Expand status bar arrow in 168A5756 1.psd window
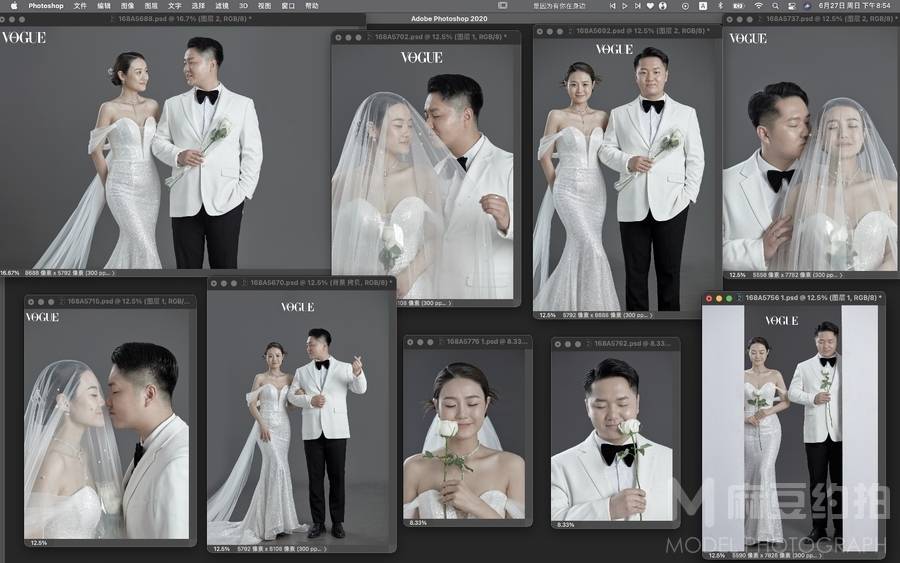900x563 pixels. (820, 556)
